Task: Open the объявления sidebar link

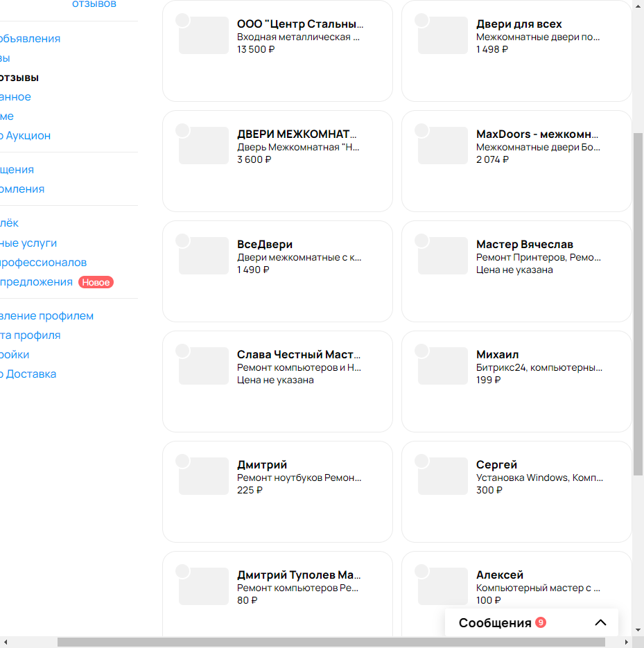Action: [31, 38]
